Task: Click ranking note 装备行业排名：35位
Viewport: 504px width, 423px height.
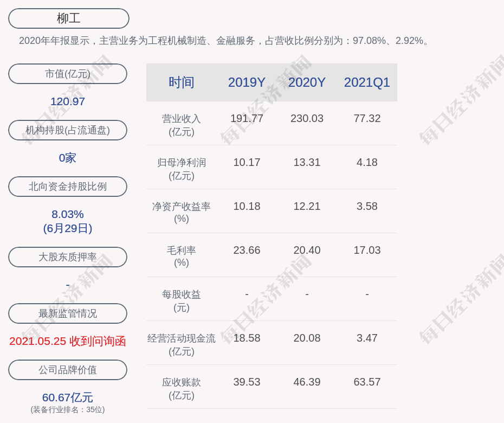Action: [68, 409]
